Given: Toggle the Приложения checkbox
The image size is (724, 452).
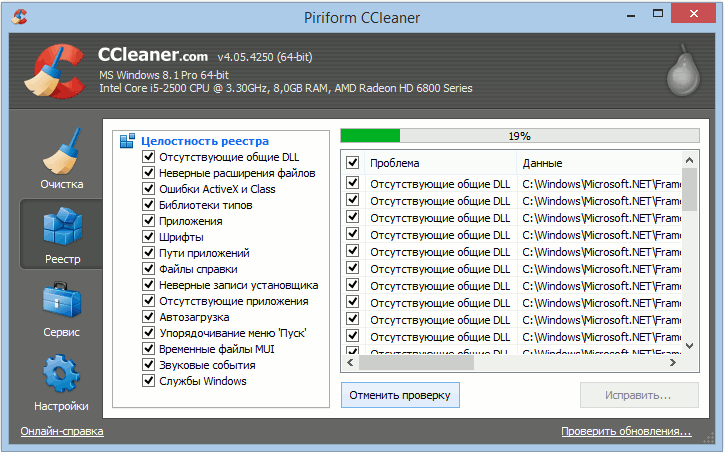Looking at the screenshot, I should point(148,221).
